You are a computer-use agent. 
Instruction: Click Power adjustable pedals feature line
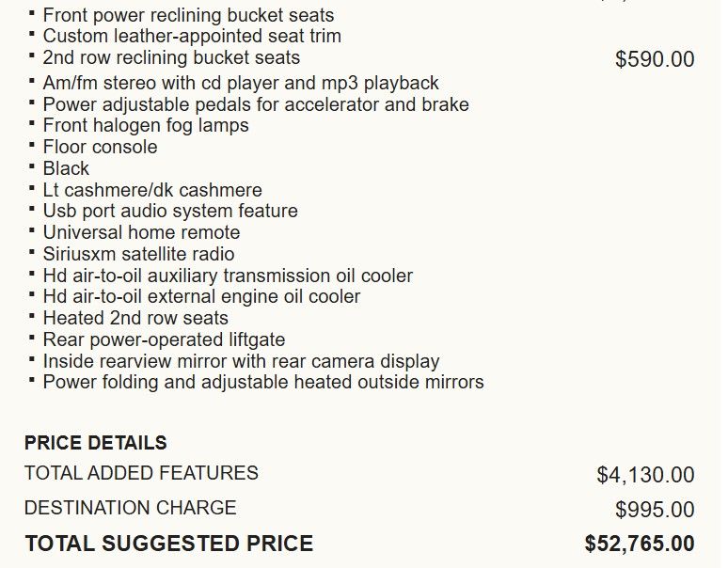pos(256,104)
